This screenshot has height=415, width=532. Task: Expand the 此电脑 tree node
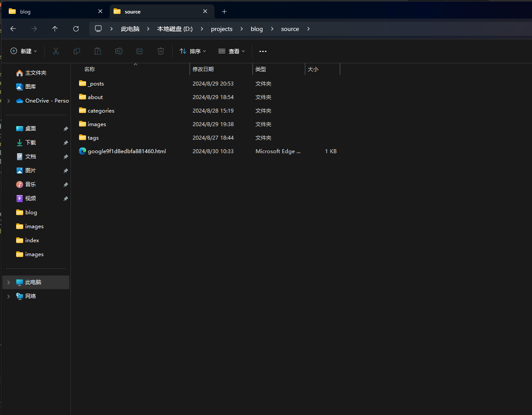pos(8,282)
